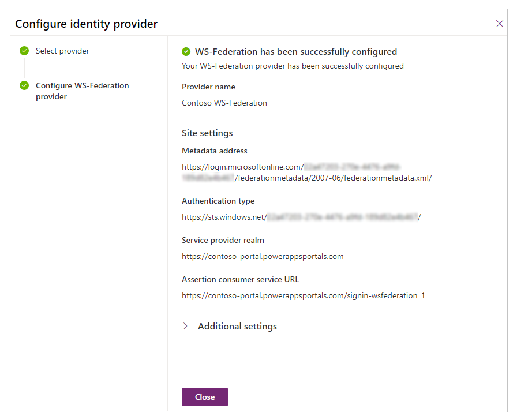The width and height of the screenshot is (517, 420).
Task: Click the green checkmark beside Configure WS-Federation provider
Action: tap(24, 85)
